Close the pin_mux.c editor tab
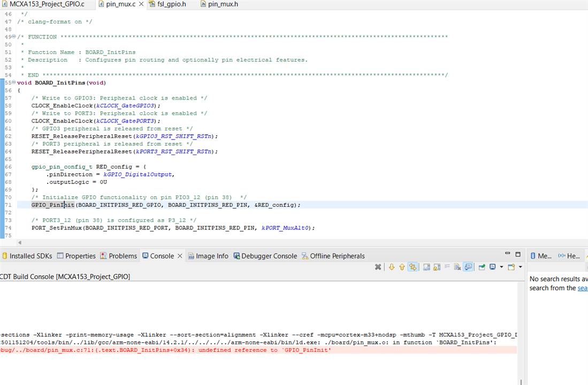Viewport: 588px width, 385px height. [x=141, y=4]
